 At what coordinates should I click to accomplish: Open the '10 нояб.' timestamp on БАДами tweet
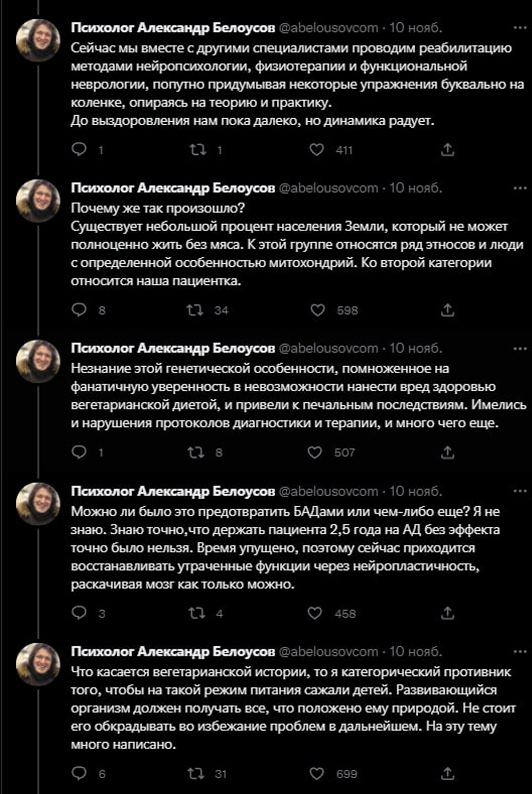[416, 491]
